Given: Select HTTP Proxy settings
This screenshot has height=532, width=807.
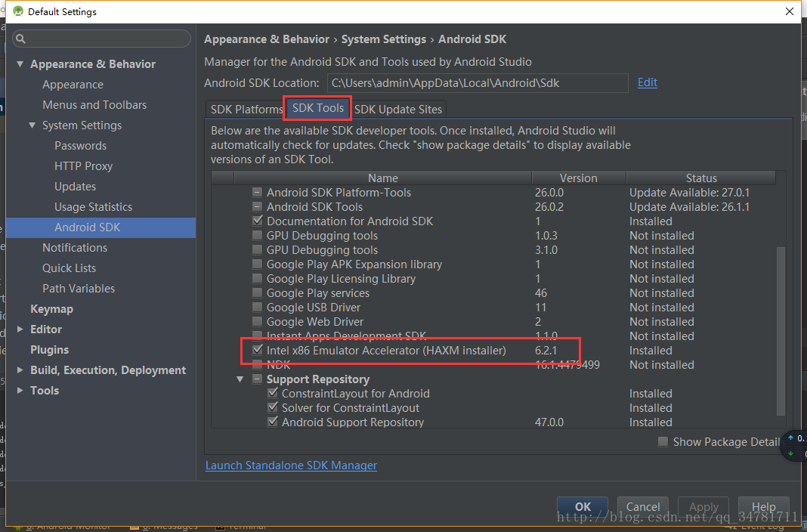Looking at the screenshot, I should [x=83, y=166].
